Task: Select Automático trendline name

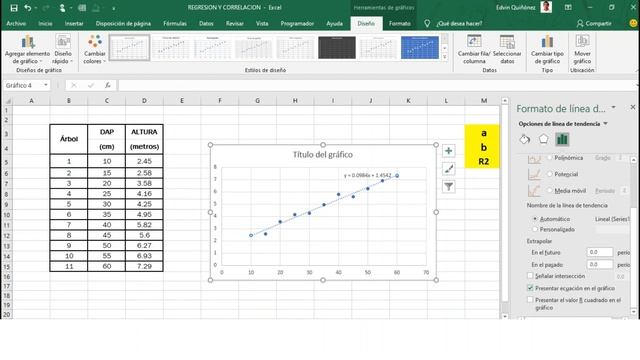Action: tap(535, 219)
